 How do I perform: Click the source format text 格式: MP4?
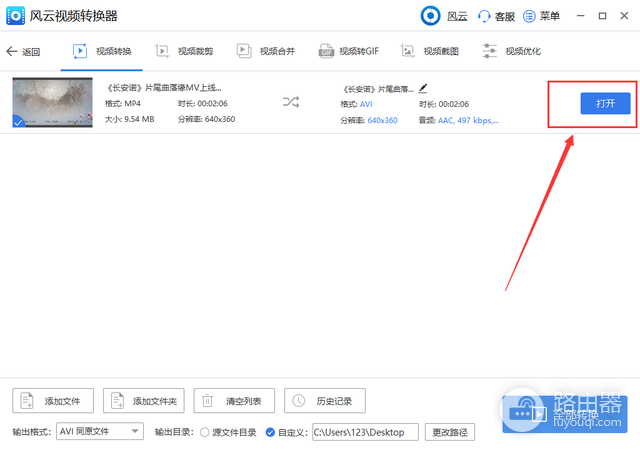click(123, 104)
